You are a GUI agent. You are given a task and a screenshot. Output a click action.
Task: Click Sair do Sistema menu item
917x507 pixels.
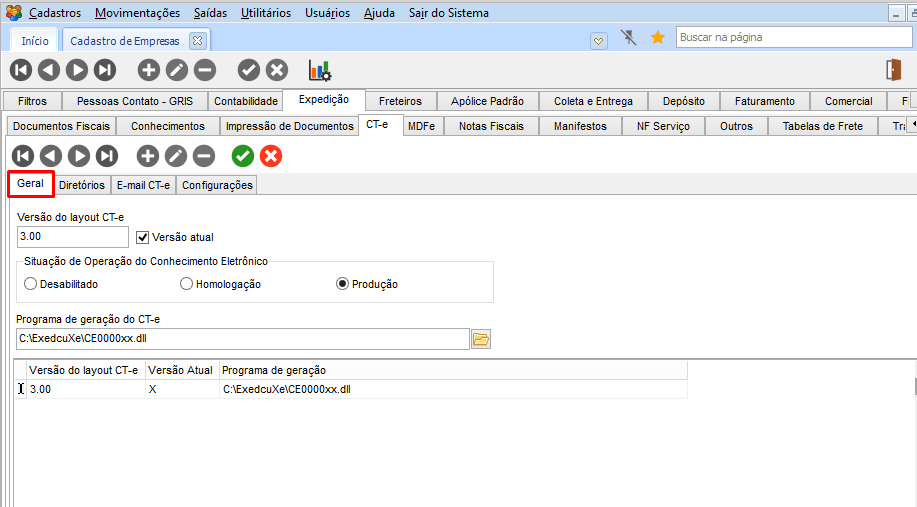(x=449, y=13)
